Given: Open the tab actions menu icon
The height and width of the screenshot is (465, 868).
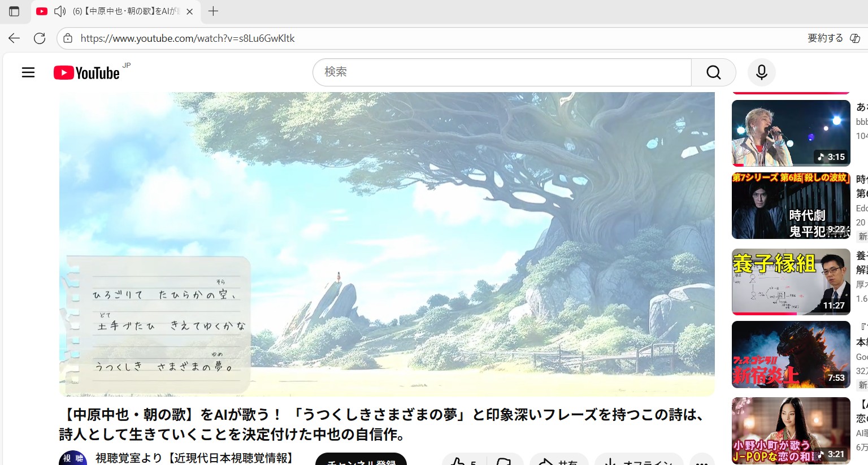Looking at the screenshot, I should 14,11.
